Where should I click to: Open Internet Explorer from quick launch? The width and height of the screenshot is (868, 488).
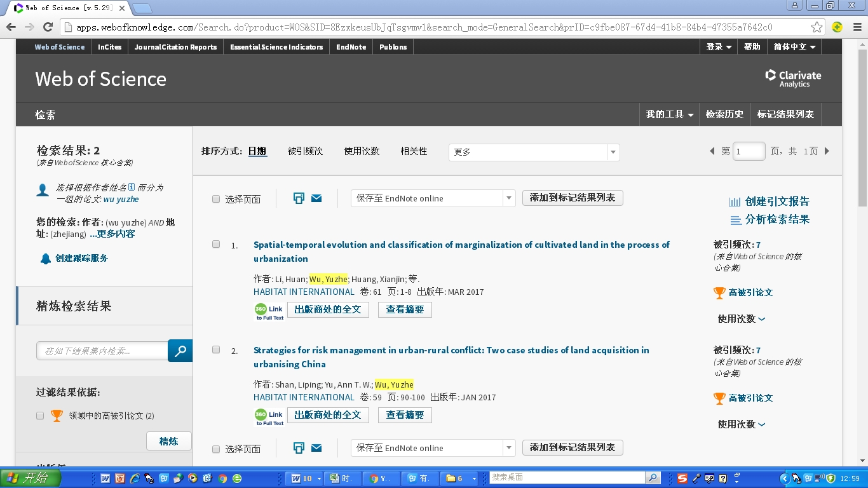pyautogui.click(x=135, y=478)
